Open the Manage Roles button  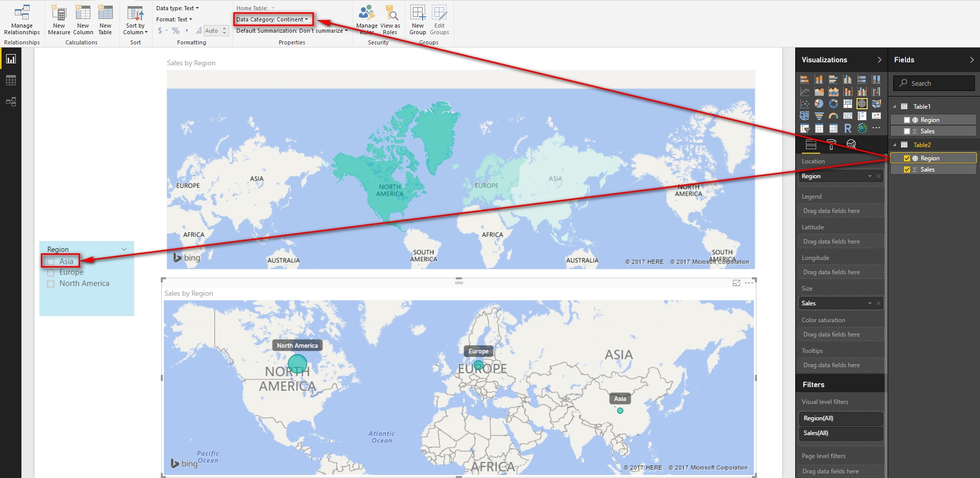(366, 20)
